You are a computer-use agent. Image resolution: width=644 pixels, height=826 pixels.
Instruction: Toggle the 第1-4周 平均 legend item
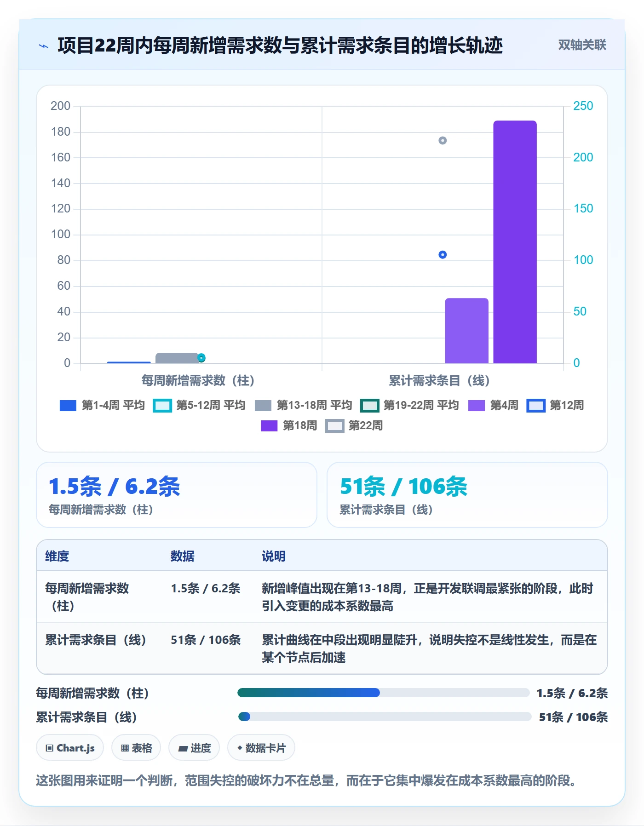tap(102, 405)
